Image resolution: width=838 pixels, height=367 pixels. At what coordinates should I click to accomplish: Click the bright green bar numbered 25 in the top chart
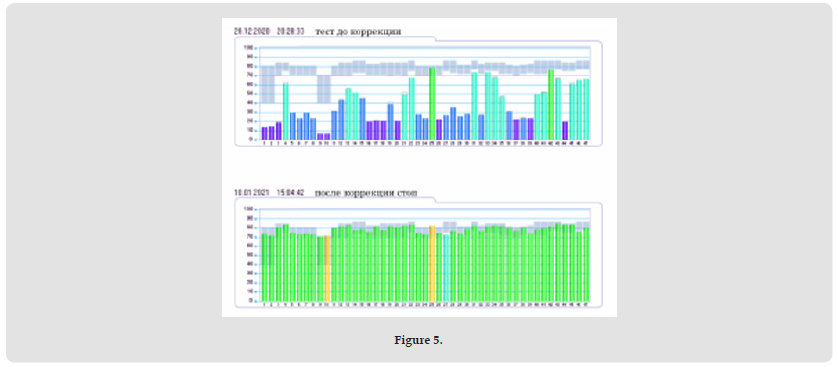pyautogui.click(x=432, y=104)
